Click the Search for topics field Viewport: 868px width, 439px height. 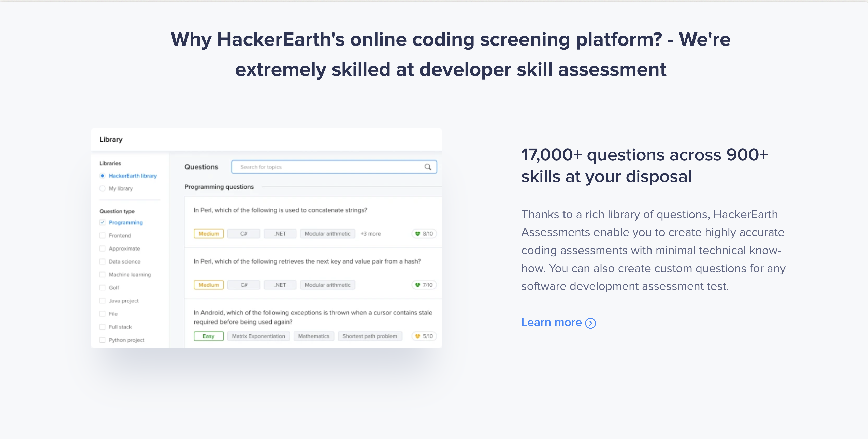[x=334, y=167]
